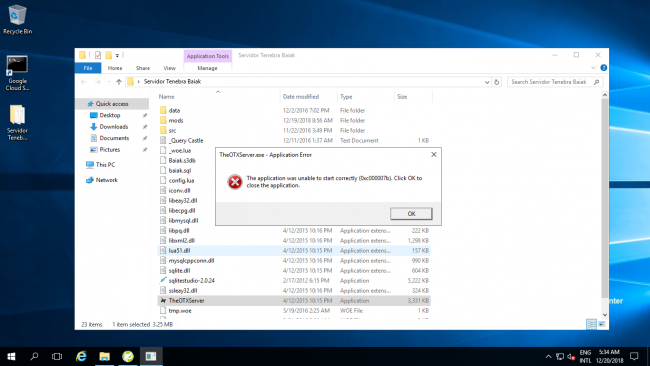Viewport: 650px width, 366px height.
Task: Click the Properties checkmark icon in title bar
Action: coord(98,55)
